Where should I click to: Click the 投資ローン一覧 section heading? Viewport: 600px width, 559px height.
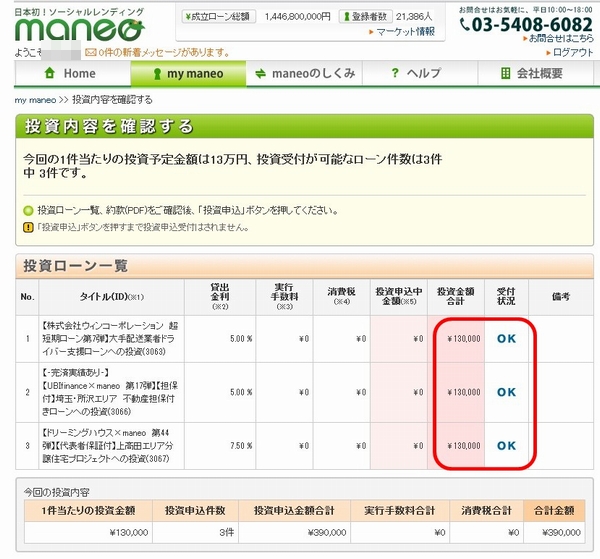point(75,266)
